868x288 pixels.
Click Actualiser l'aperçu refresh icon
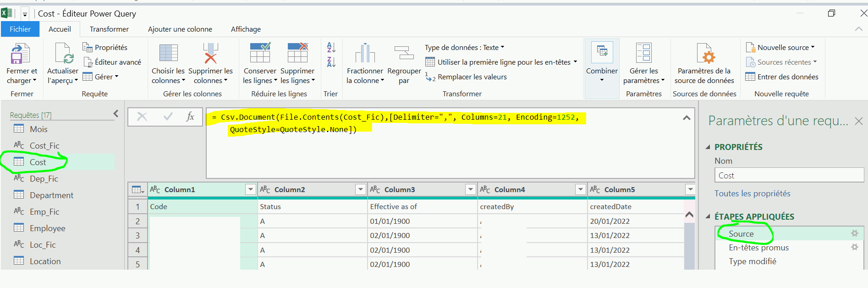[x=63, y=54]
